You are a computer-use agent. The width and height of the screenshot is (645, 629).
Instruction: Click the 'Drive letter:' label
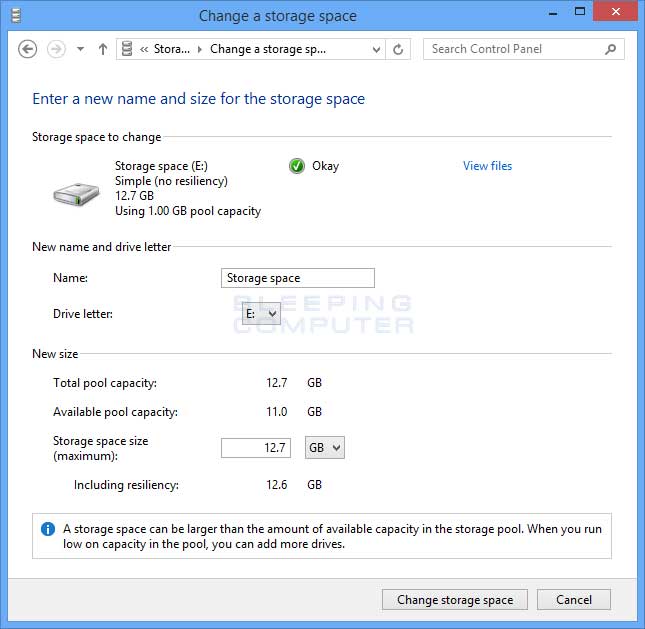point(83,314)
